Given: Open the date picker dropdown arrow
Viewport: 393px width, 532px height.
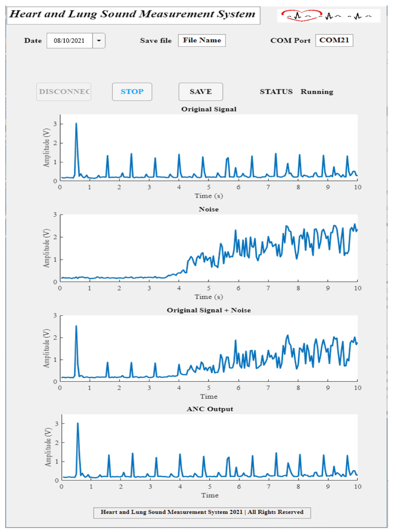Looking at the screenshot, I should 99,41.
